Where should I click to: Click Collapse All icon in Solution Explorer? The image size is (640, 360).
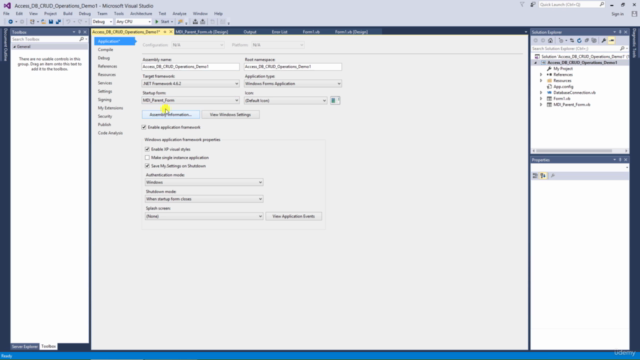click(587, 40)
